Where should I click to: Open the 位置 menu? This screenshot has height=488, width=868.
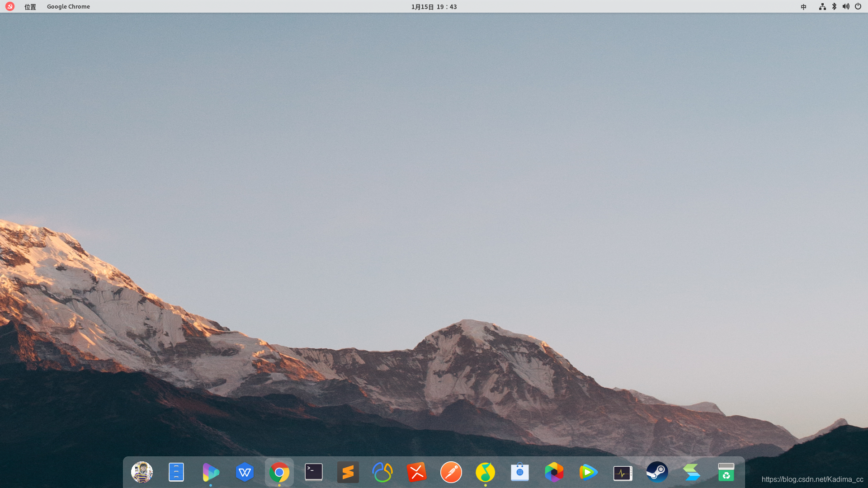click(x=30, y=7)
